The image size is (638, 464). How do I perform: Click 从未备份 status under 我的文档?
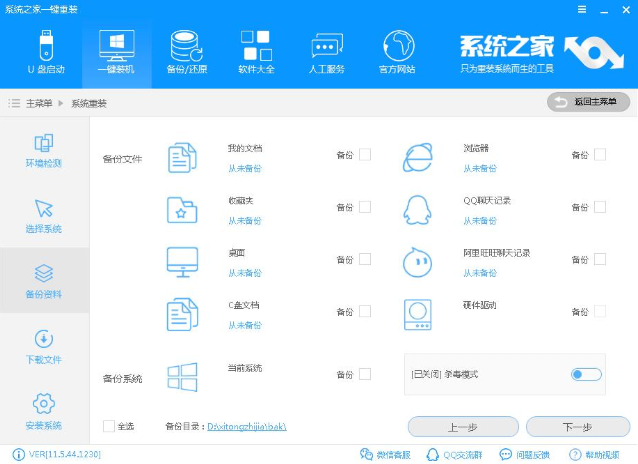pos(245,169)
